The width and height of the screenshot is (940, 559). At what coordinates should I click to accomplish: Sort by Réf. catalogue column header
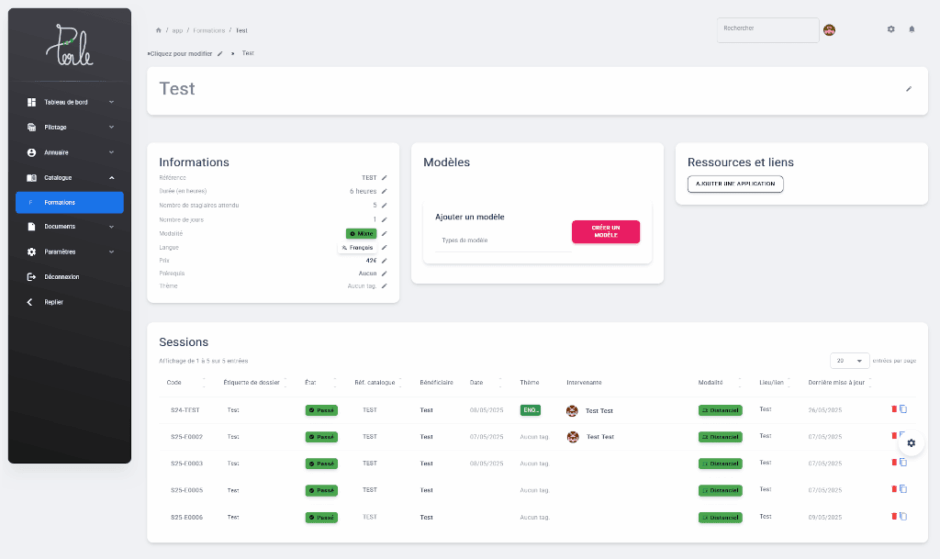(378, 383)
